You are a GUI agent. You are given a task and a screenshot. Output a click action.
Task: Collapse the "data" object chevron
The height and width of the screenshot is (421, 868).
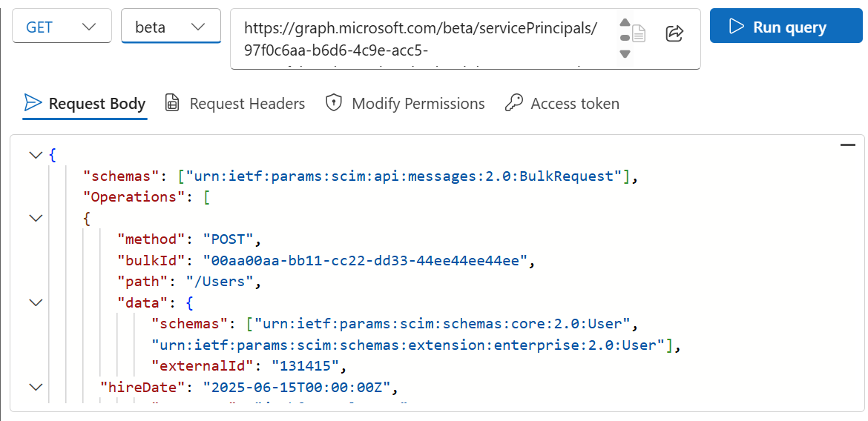click(x=36, y=302)
